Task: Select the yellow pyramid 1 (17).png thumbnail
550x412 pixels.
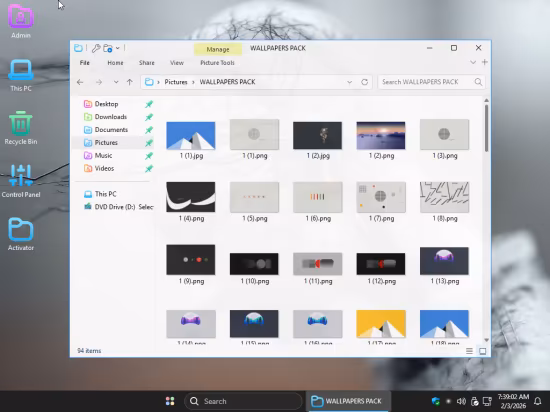Action: pyautogui.click(x=381, y=324)
